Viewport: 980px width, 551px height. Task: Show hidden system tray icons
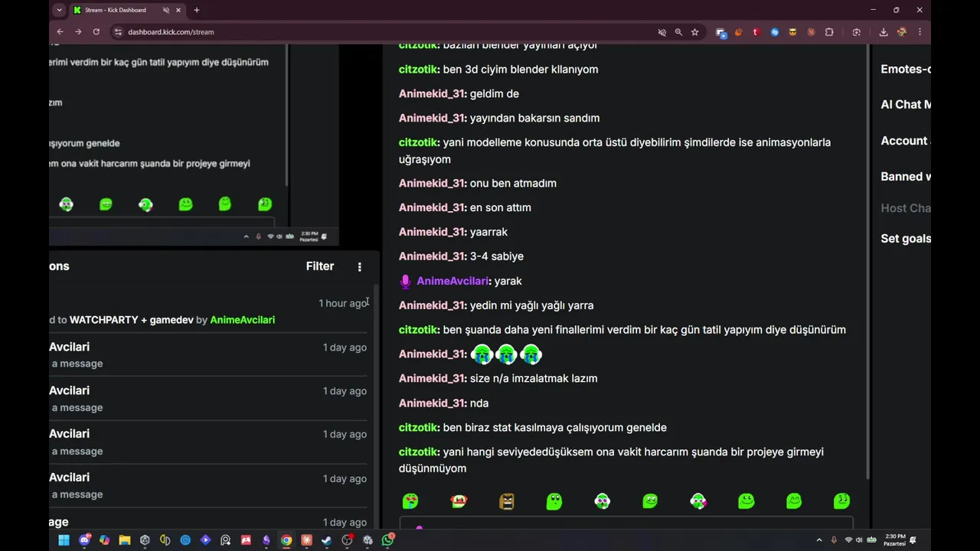click(x=819, y=540)
